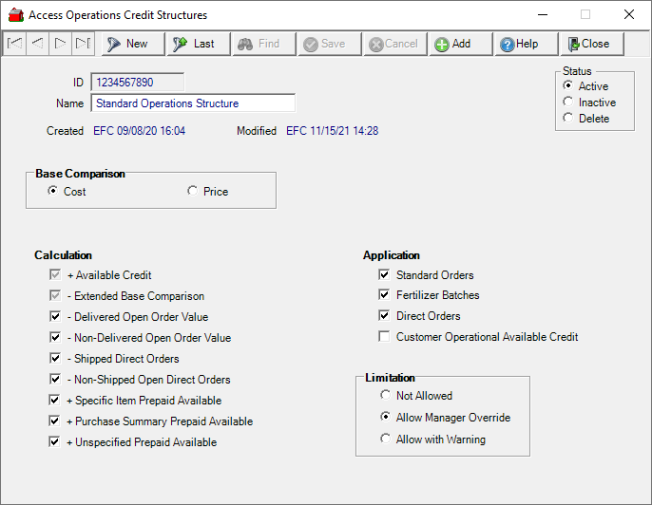Screen dimensions: 652x505
Task: Jump to the last record navigation arrow
Action: tap(82, 44)
